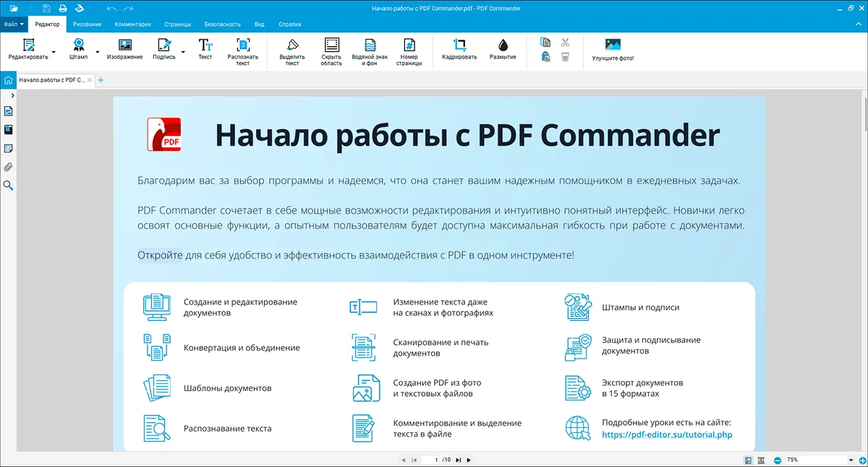Open the Штамп dropdown arrow
The image size is (868, 467).
tap(98, 52)
